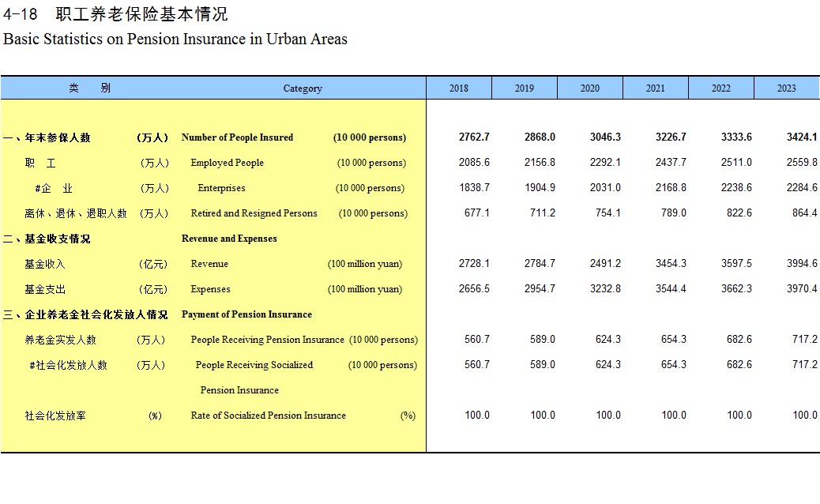Click the 'Revenue' row label
The width and height of the screenshot is (820, 504).
click(x=209, y=264)
